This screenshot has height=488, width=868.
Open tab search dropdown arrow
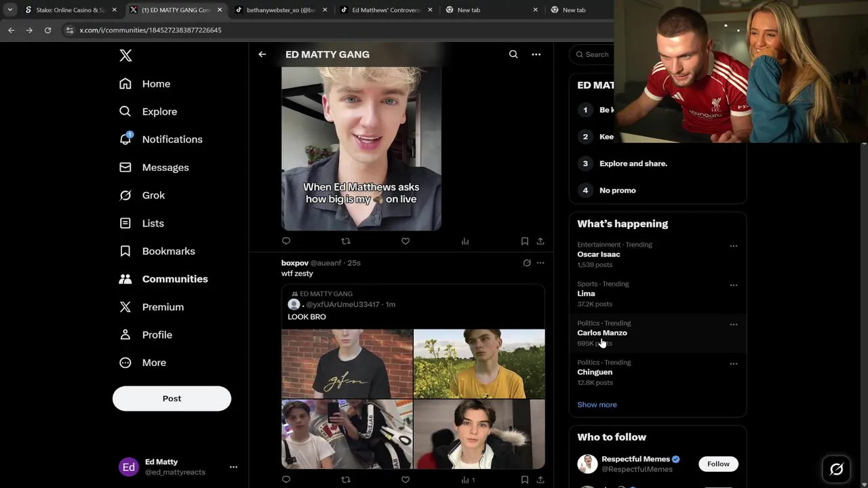pyautogui.click(x=9, y=10)
